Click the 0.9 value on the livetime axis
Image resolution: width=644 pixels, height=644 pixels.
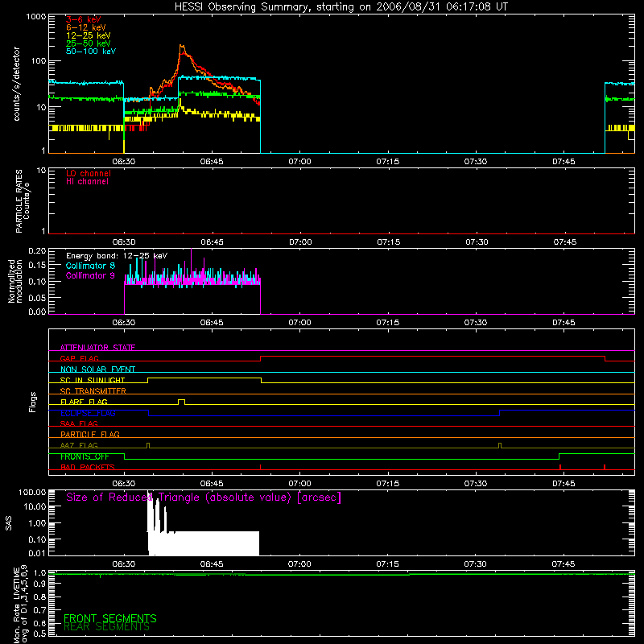[x=39, y=584]
